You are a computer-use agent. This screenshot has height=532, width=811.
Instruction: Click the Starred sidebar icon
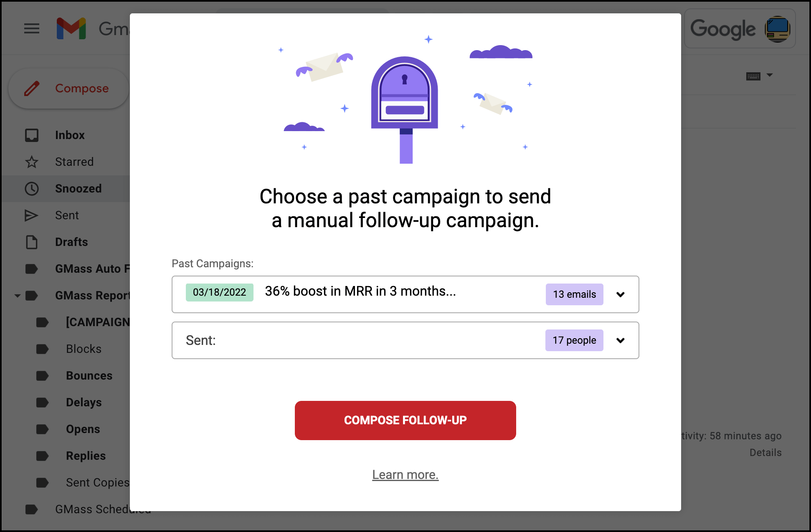33,162
